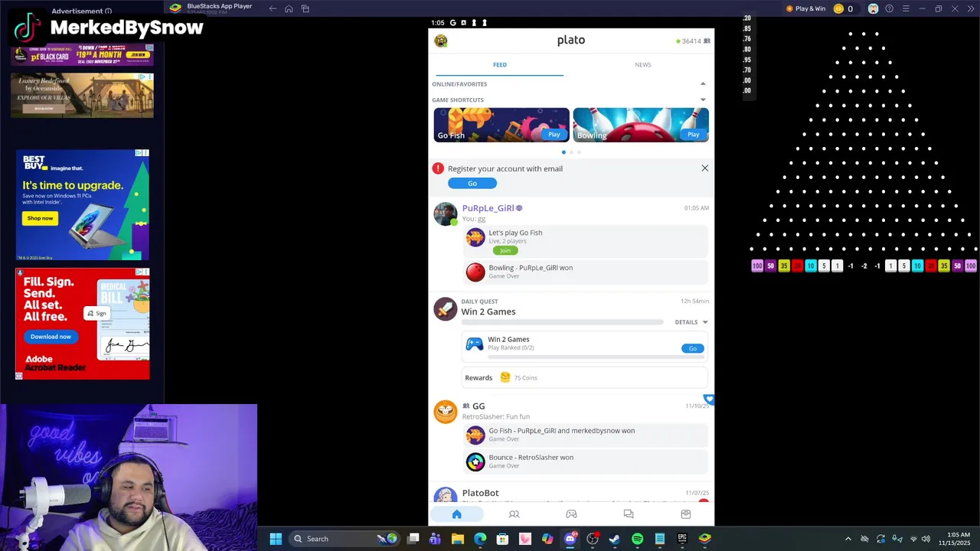This screenshot has height=551, width=980.
Task: Play Go Fish from game shortcuts
Action: (x=554, y=134)
